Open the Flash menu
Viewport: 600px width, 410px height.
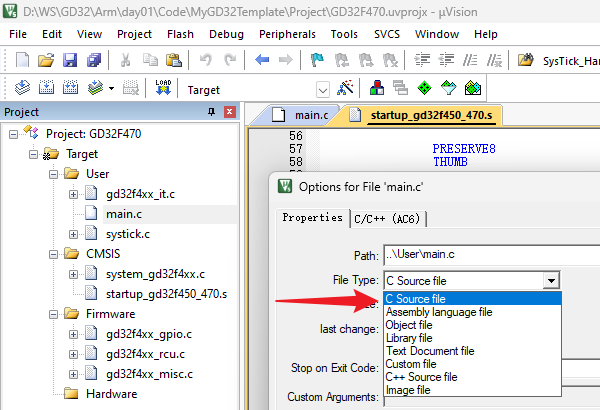[x=180, y=34]
